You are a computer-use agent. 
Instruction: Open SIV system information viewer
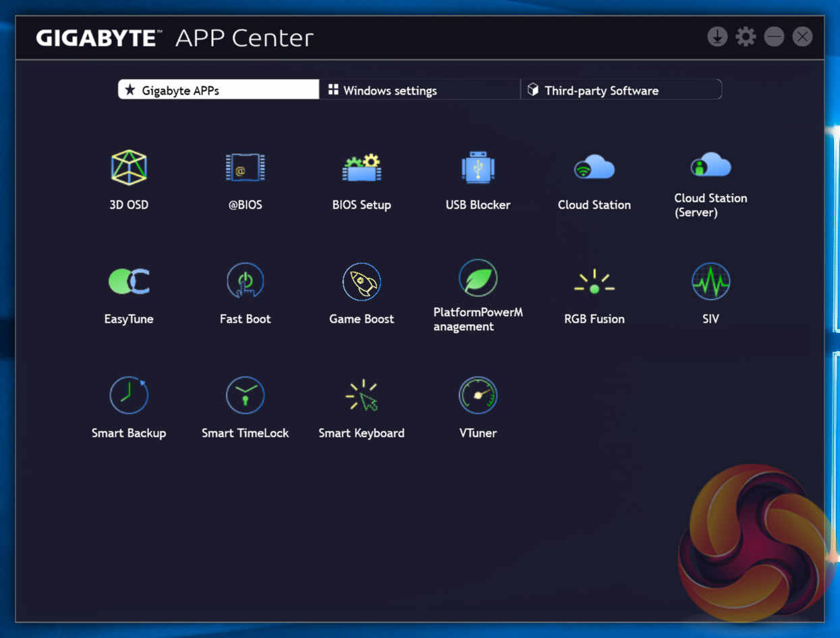710,282
